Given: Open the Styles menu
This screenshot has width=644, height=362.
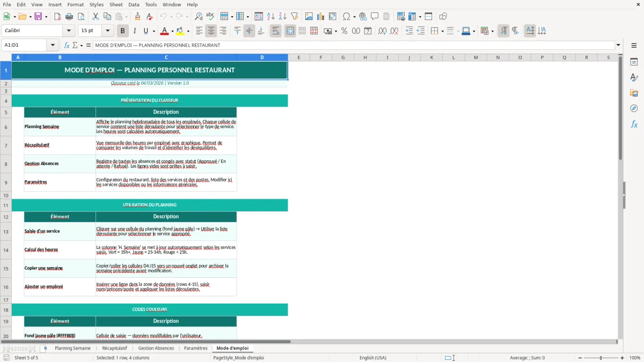Looking at the screenshot, I should pos(97,4).
